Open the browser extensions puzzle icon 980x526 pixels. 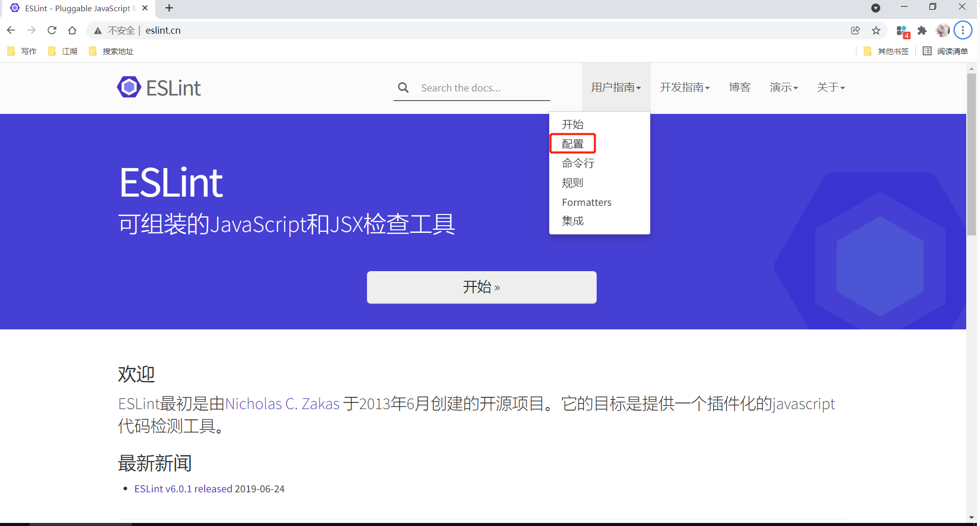click(x=922, y=30)
